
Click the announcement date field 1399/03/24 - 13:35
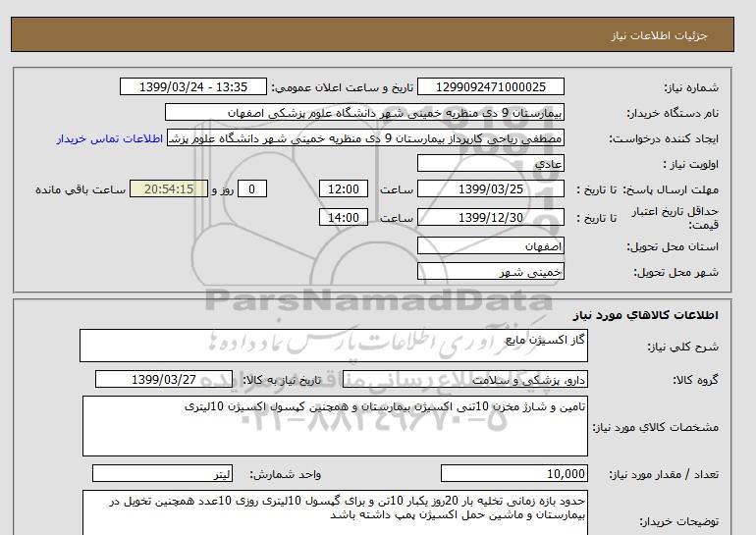(192, 86)
